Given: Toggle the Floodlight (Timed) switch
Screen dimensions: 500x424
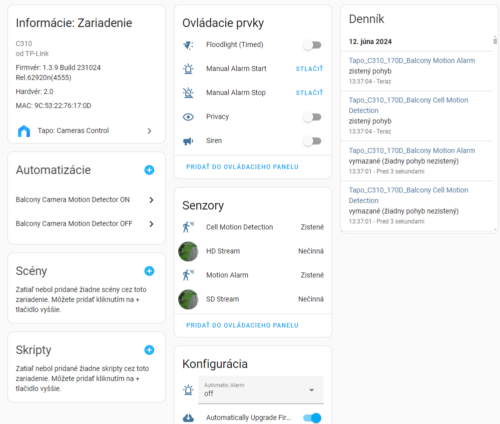Looking at the screenshot, I should click(312, 45).
